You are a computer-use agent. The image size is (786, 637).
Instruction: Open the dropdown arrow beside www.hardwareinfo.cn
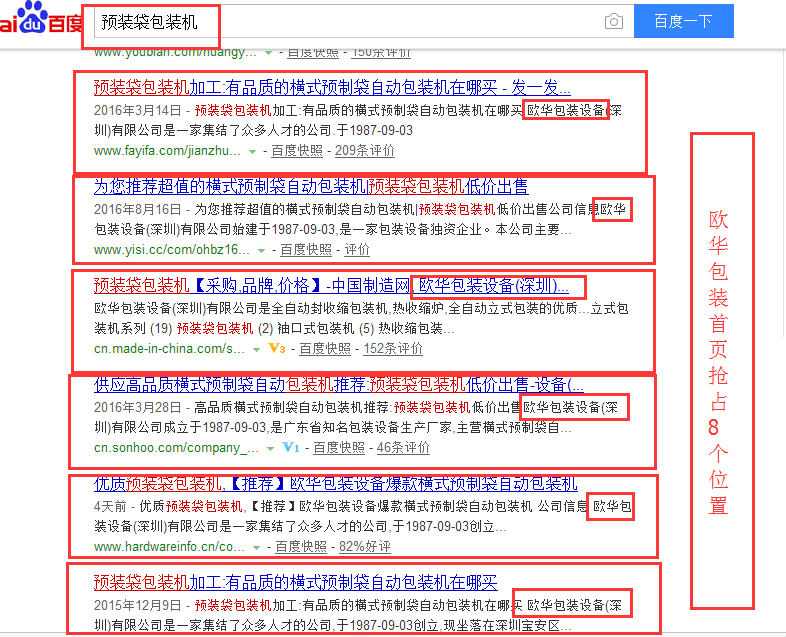tap(256, 548)
